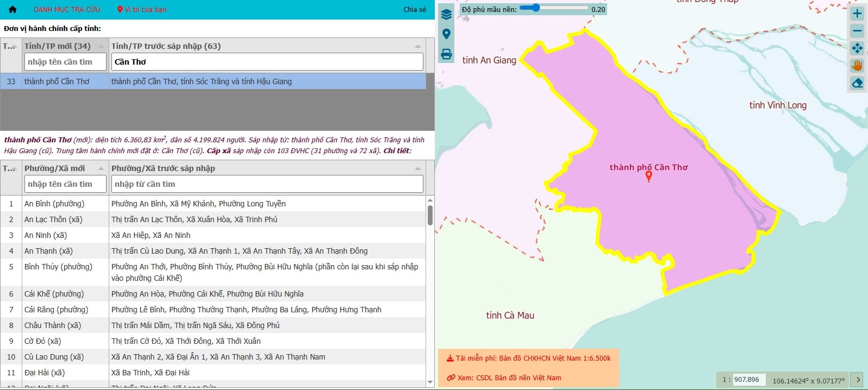Click the tỉnh An Giang map label
This screenshot has width=868, height=390.
[x=489, y=60]
